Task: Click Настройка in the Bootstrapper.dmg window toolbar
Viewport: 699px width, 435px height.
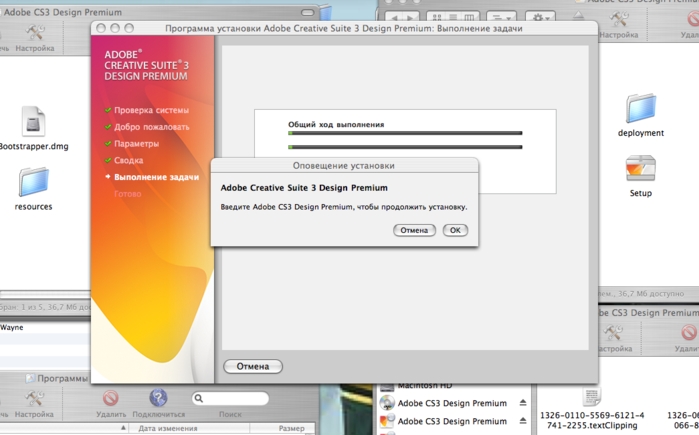Action: (35, 38)
